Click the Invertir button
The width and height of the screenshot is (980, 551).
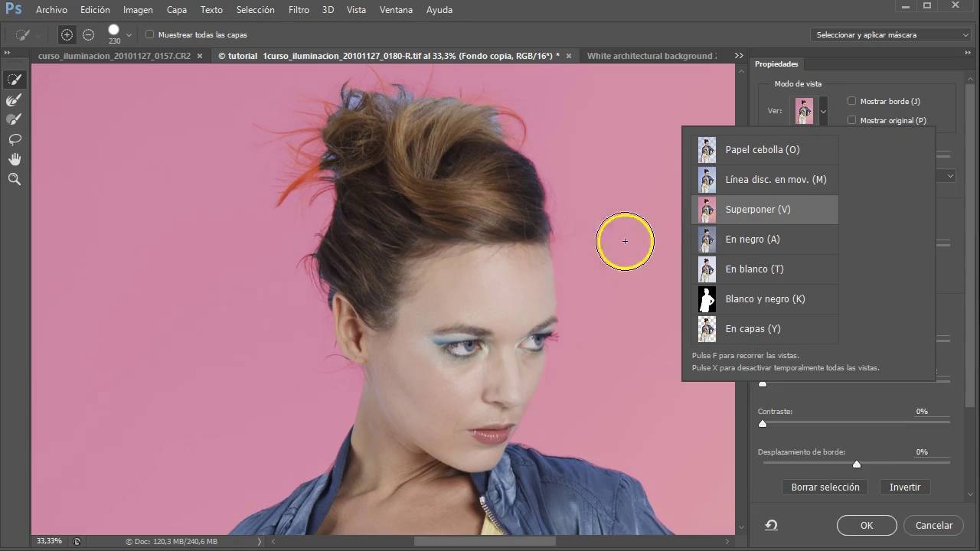click(905, 487)
